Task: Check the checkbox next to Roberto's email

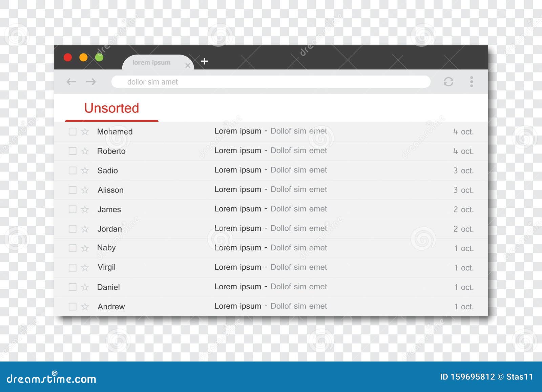Action: 72,151
